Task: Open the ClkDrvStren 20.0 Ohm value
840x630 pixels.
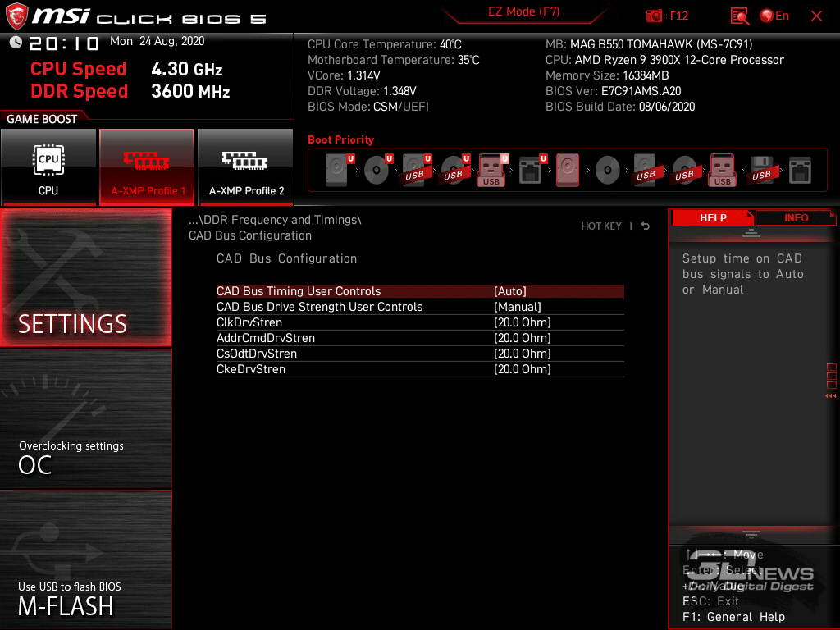Action: pos(523,322)
